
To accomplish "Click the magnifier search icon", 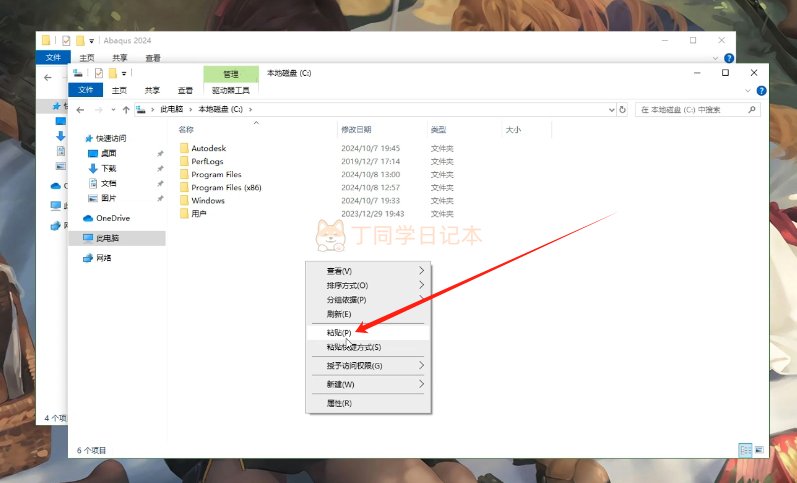I will [x=752, y=110].
